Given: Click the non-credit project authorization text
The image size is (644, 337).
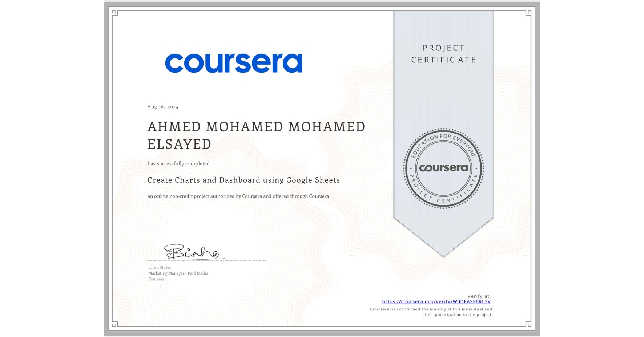Looking at the screenshot, I should pos(238,196).
